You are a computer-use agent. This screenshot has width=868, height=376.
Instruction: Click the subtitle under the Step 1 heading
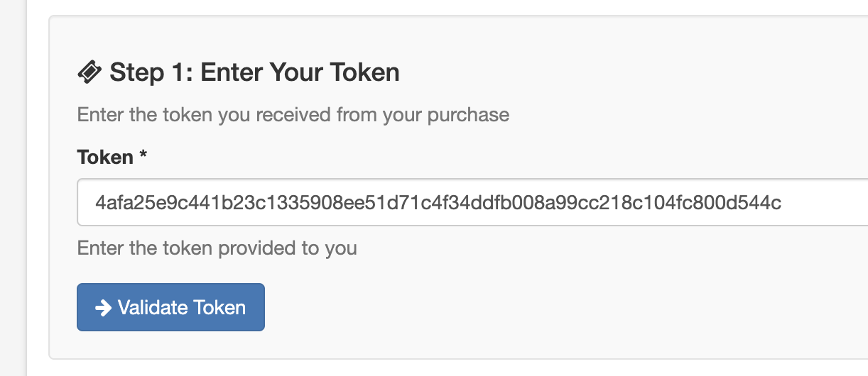pyautogui.click(x=293, y=114)
